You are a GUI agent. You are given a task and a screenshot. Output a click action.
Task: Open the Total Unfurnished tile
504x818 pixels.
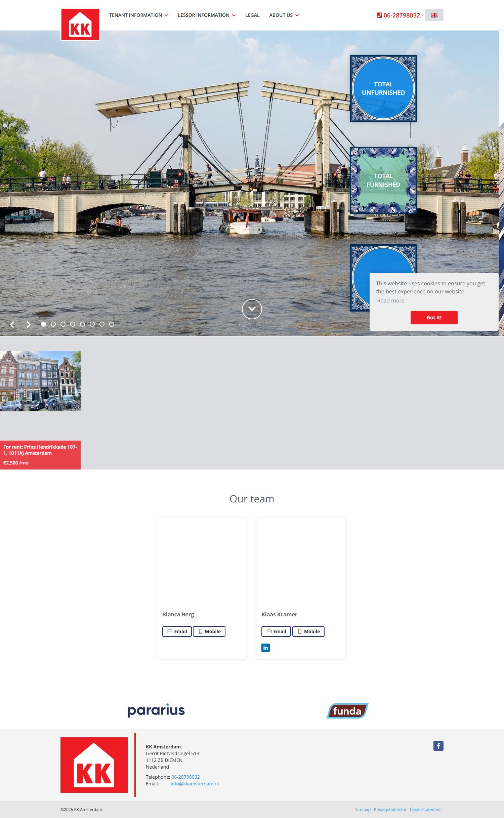(383, 88)
